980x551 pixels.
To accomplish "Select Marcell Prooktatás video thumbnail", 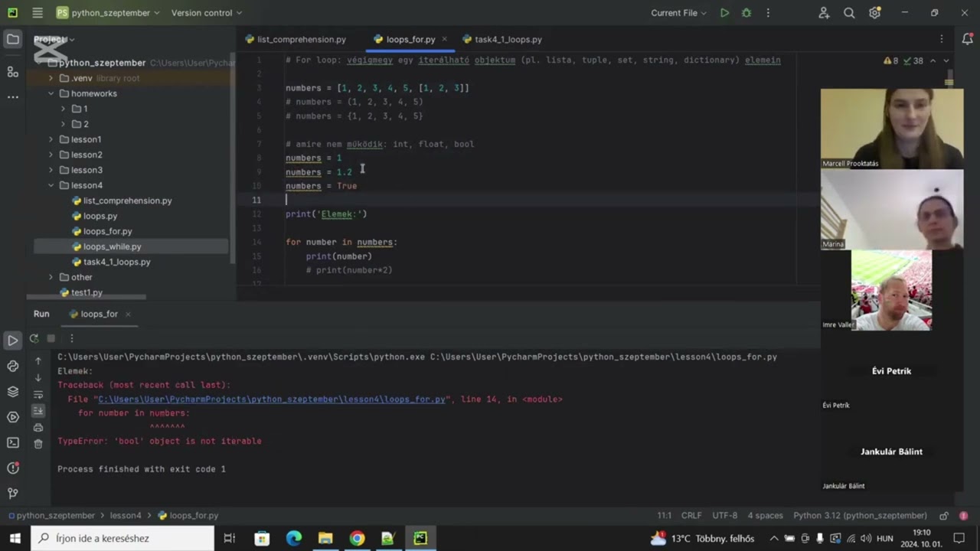I will (x=892, y=129).
